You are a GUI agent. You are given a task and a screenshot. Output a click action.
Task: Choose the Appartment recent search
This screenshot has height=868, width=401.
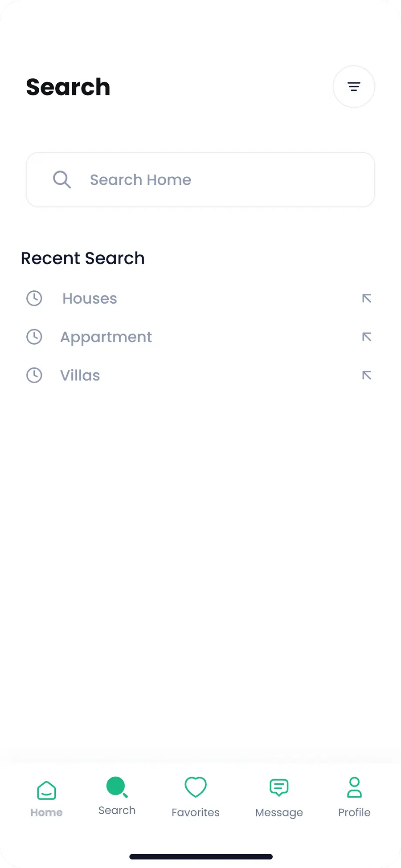point(106,337)
